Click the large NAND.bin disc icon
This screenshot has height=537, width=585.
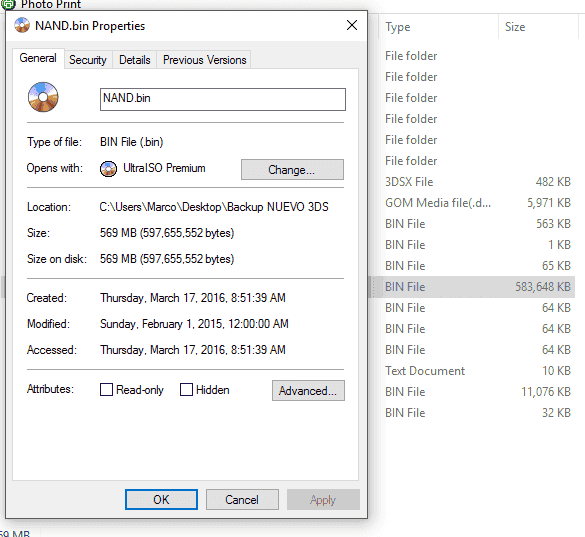coord(43,97)
